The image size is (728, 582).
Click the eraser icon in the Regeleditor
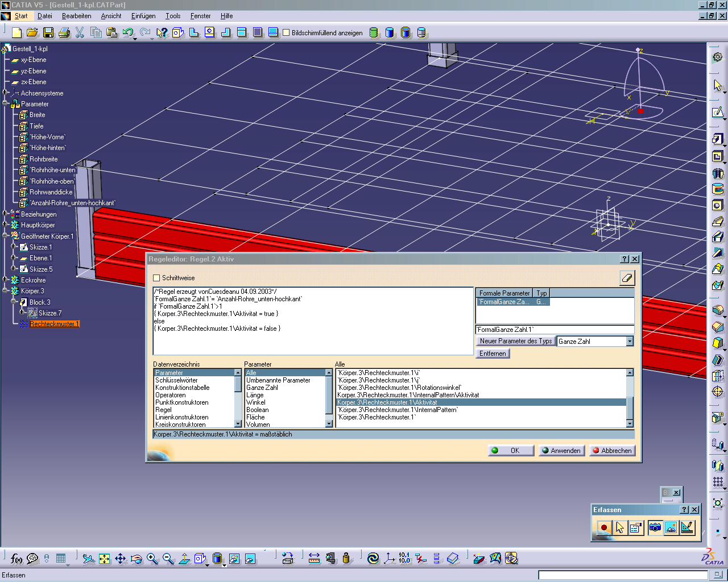(627, 278)
